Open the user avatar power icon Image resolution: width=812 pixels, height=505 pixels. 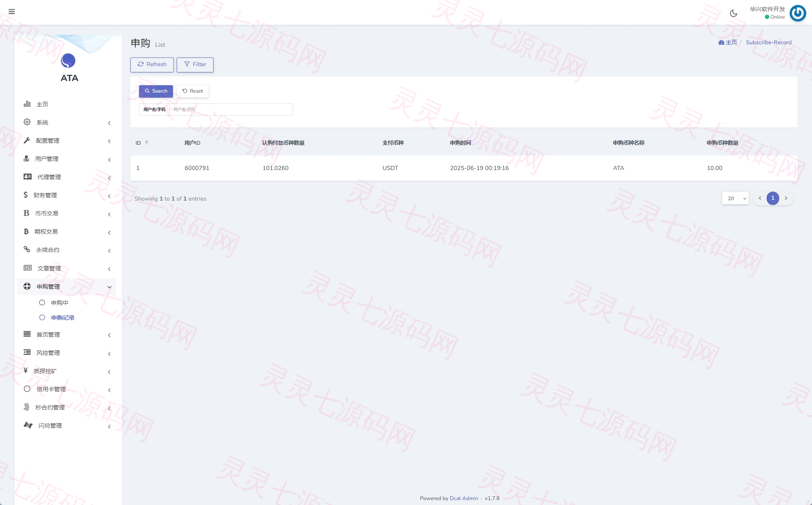coord(798,13)
